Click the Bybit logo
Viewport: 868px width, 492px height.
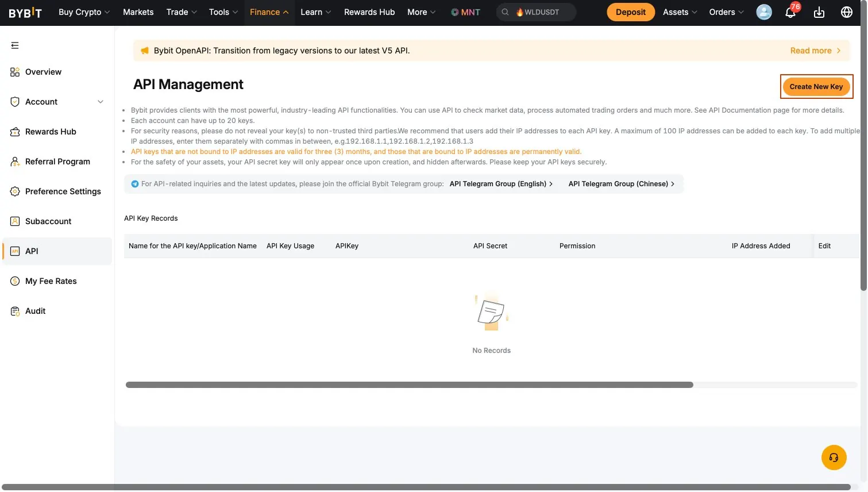click(25, 13)
